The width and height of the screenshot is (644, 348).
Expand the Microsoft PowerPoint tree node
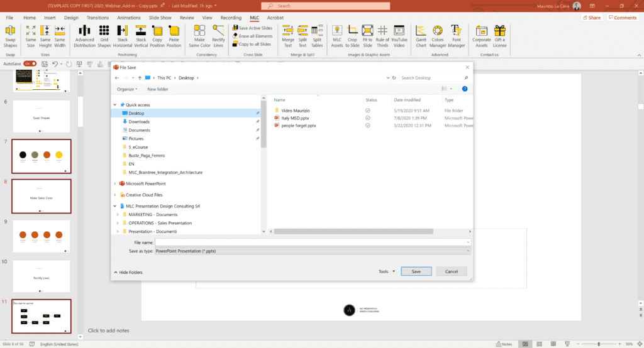[x=115, y=183]
